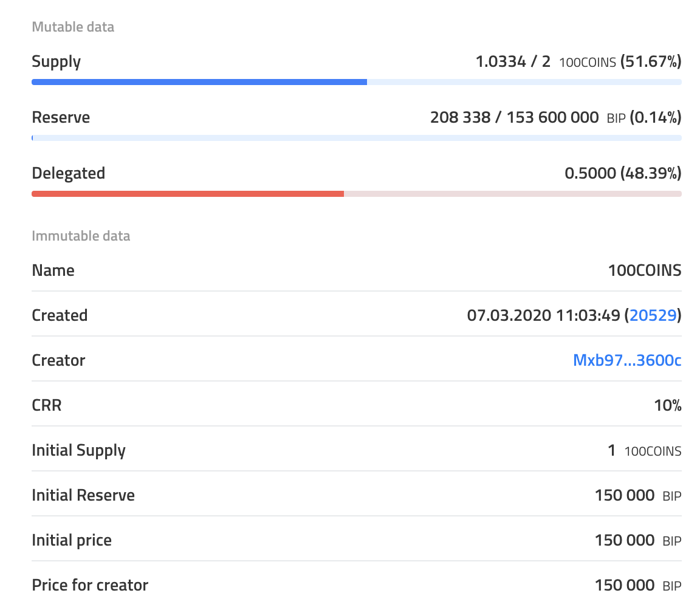Viewport: 700px width, 610px height.
Task: Click the red Delegated progress bar
Action: pyautogui.click(x=188, y=194)
